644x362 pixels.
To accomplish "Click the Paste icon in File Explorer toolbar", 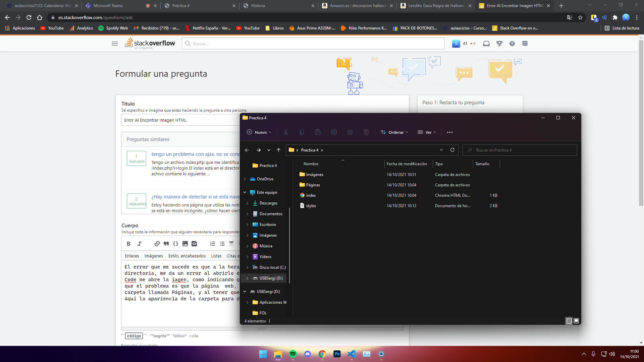I will coord(318,132).
